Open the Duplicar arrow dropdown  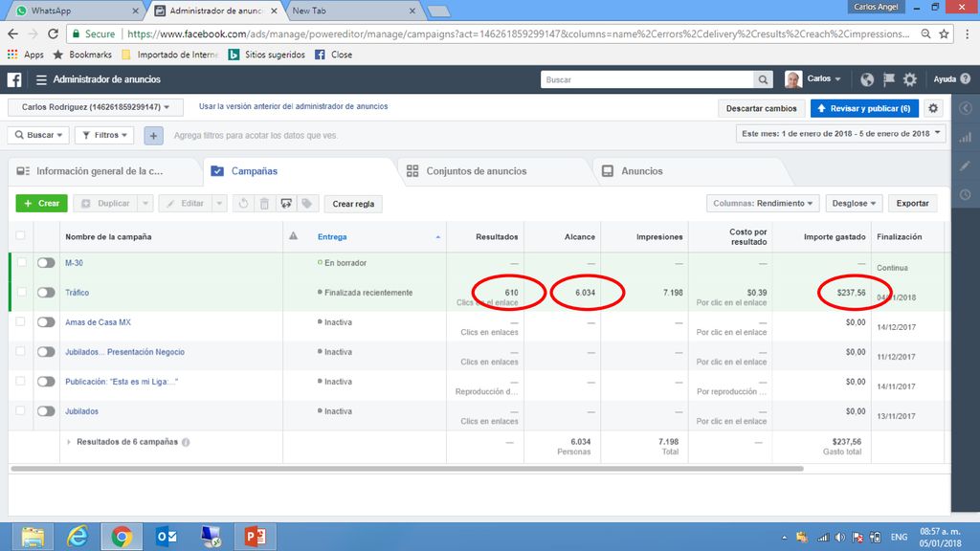click(x=145, y=204)
